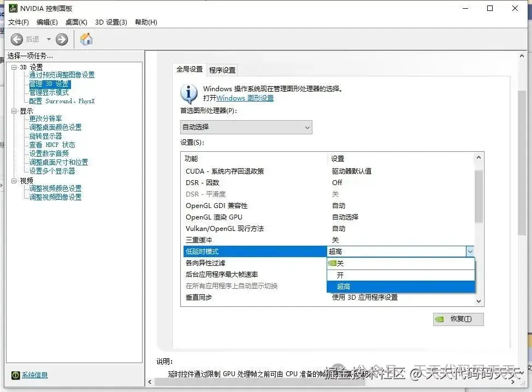Image resolution: width=532 pixels, height=392 pixels.
Task: Open back history dropdown arrow next to 后退
Action: [x=49, y=39]
